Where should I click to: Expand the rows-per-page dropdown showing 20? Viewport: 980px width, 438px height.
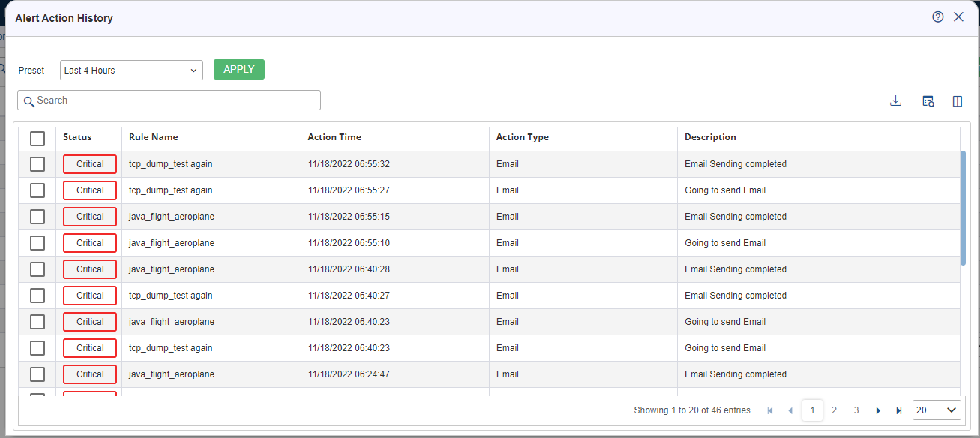pos(937,410)
